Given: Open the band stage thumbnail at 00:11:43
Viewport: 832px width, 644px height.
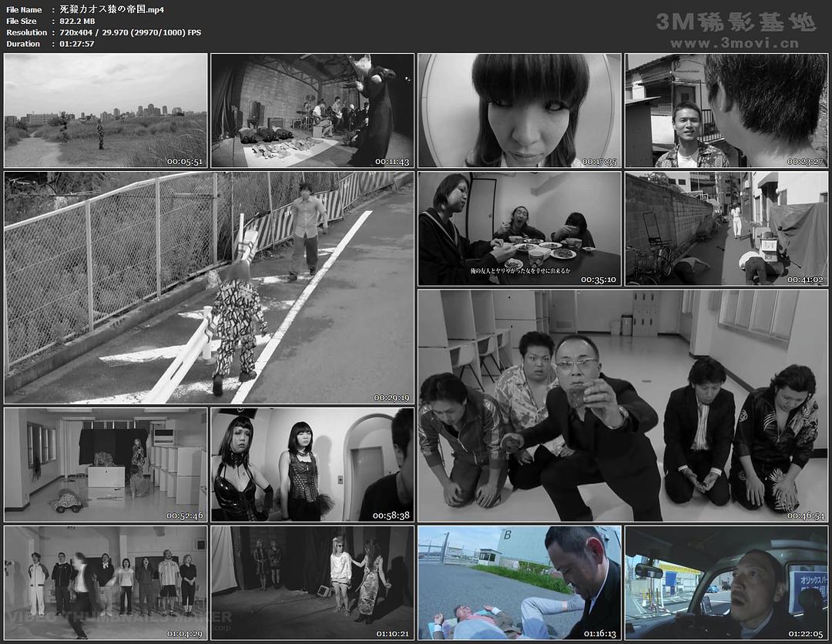Looking at the screenshot, I should click(x=312, y=110).
